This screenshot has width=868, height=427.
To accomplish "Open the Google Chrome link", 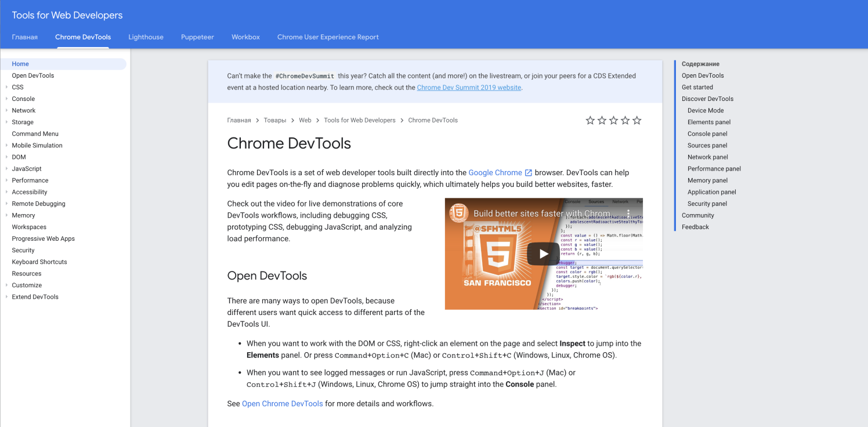I will 495,173.
